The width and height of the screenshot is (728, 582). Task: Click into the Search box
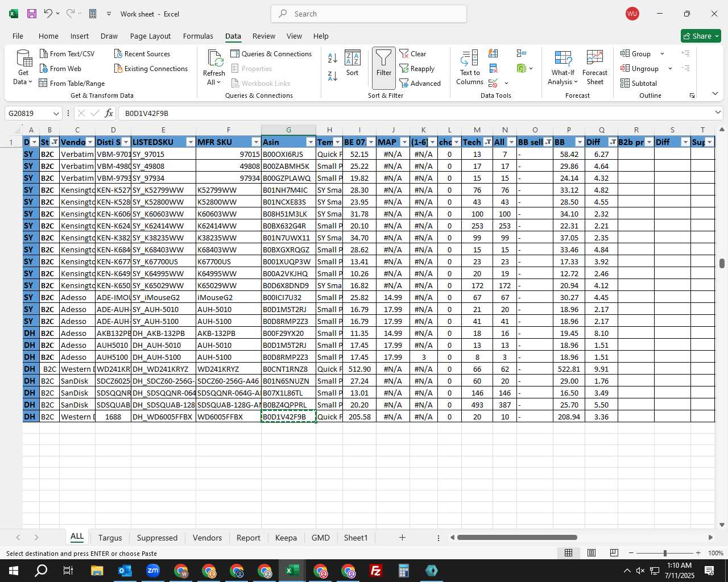coord(369,14)
